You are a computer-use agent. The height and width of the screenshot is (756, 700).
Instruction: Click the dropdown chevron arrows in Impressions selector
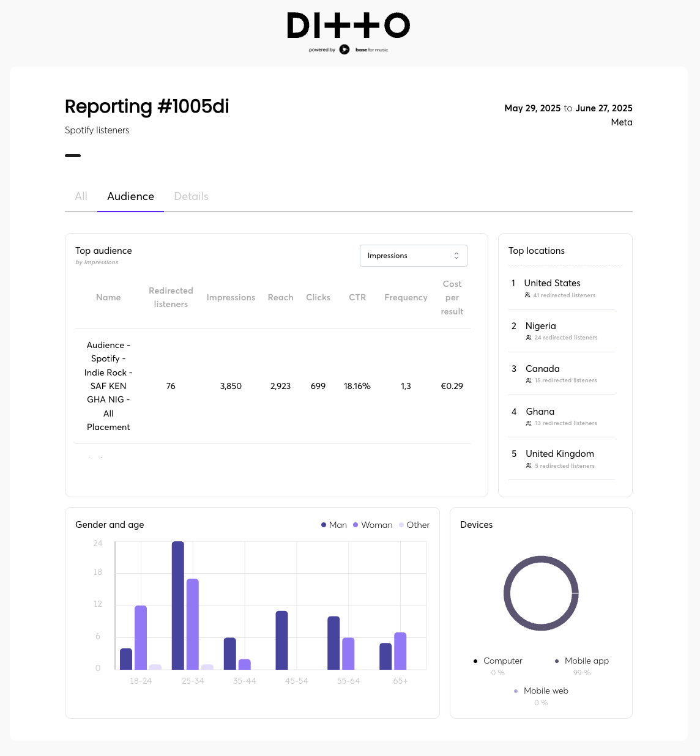[x=456, y=256]
